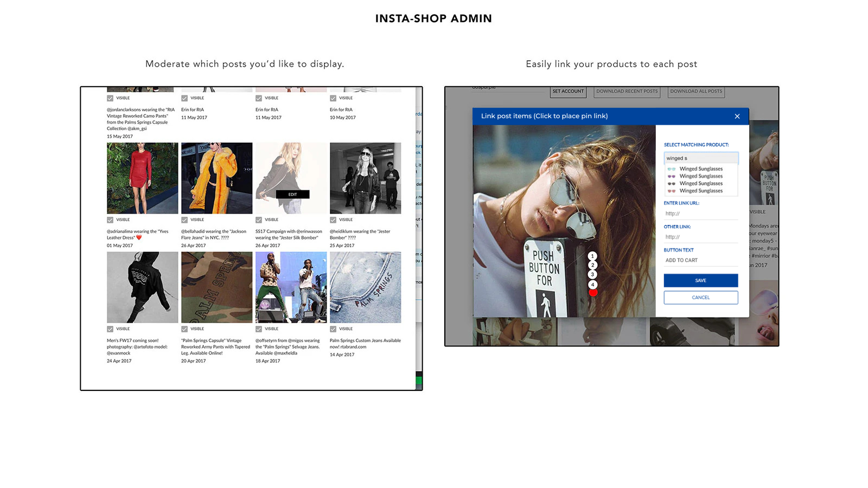Image resolution: width=868 pixels, height=488 pixels.
Task: Open the black hoodie FW17 photo
Action: (142, 287)
